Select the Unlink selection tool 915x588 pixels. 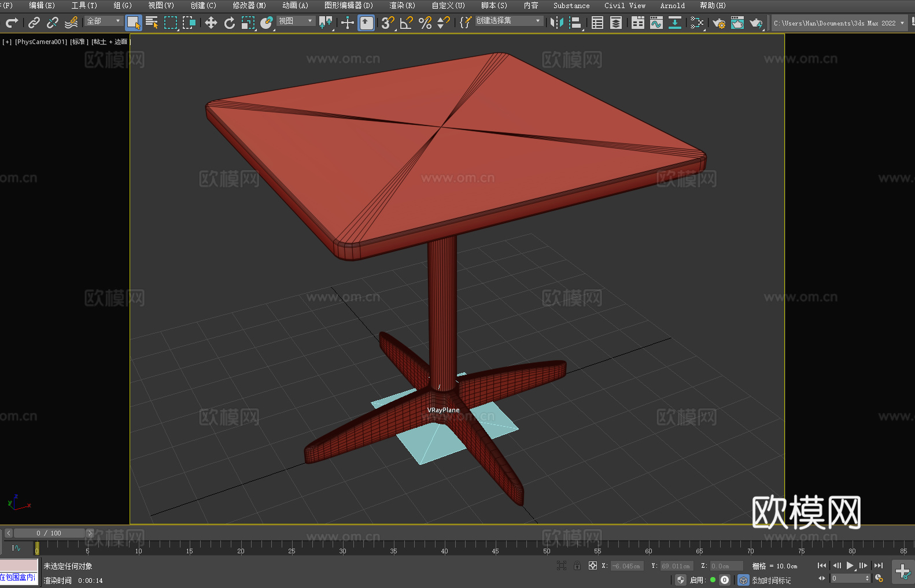[x=53, y=23]
